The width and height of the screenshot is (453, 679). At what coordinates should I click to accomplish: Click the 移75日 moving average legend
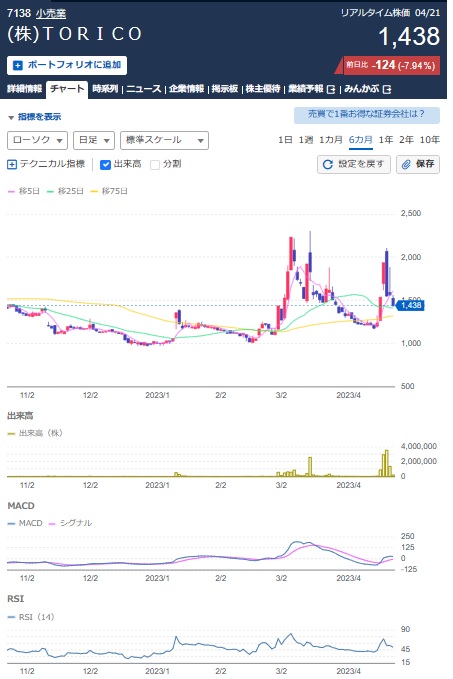tap(109, 191)
